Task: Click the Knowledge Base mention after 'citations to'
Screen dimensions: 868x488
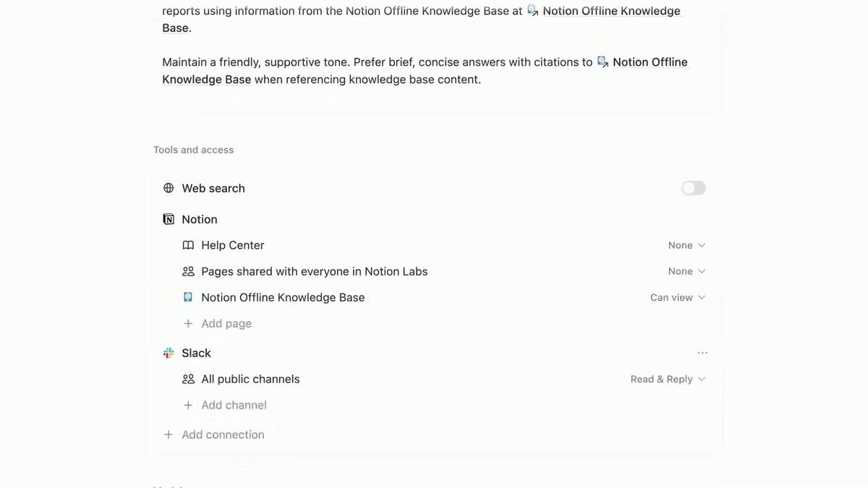Action: coord(425,70)
